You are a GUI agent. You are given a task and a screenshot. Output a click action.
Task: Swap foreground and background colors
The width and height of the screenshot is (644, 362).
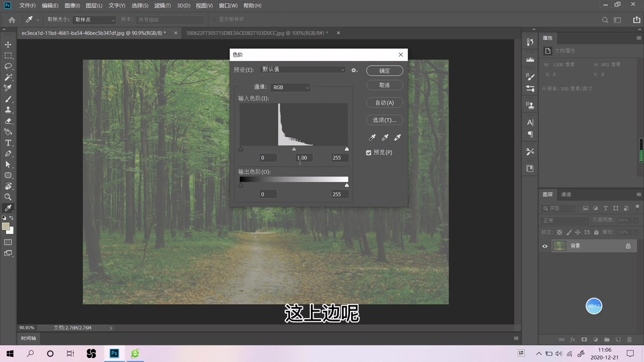pyautogui.click(x=11, y=218)
